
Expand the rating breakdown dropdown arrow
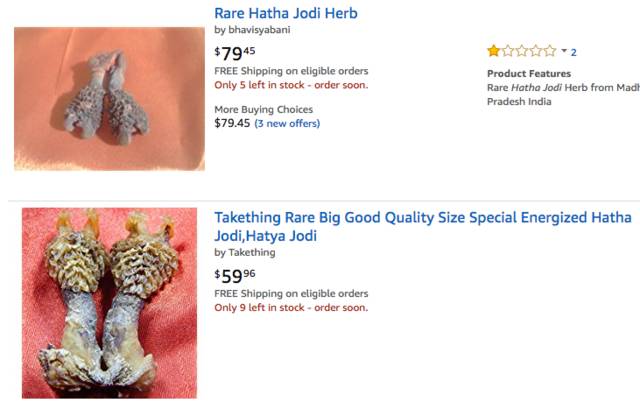pyautogui.click(x=564, y=51)
